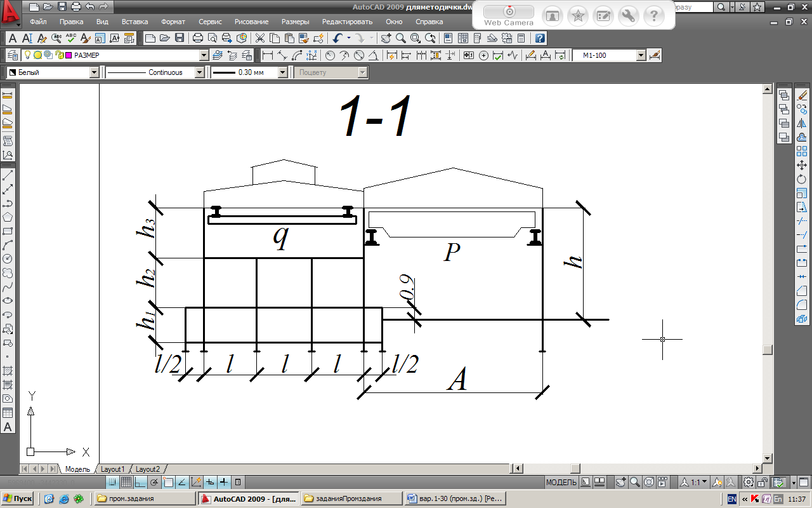Click the Dimension Text Edit icon

pyautogui.click(x=546, y=55)
